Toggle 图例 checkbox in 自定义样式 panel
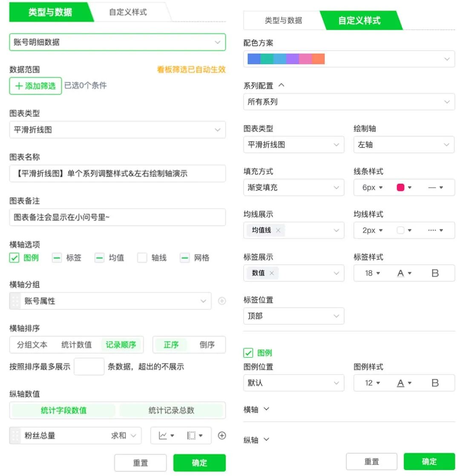The image size is (460, 476). tap(248, 353)
